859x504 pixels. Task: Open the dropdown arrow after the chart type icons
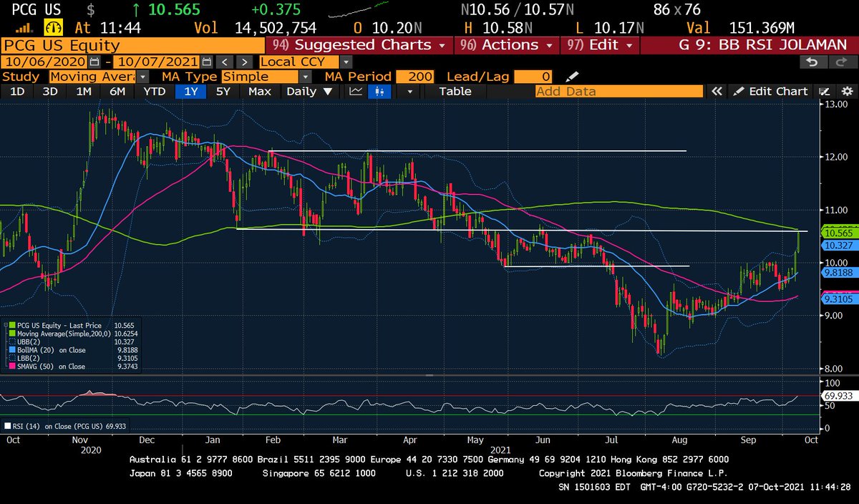point(409,91)
